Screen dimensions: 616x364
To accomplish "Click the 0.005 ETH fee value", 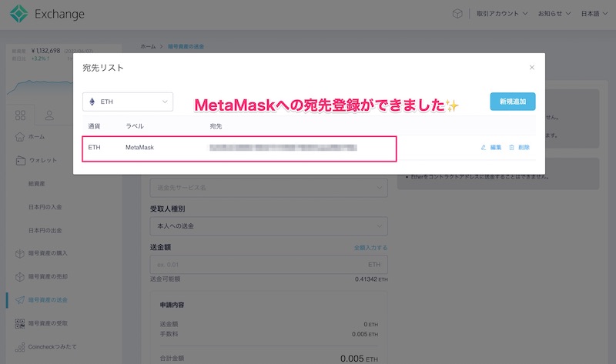I will pos(365,334).
